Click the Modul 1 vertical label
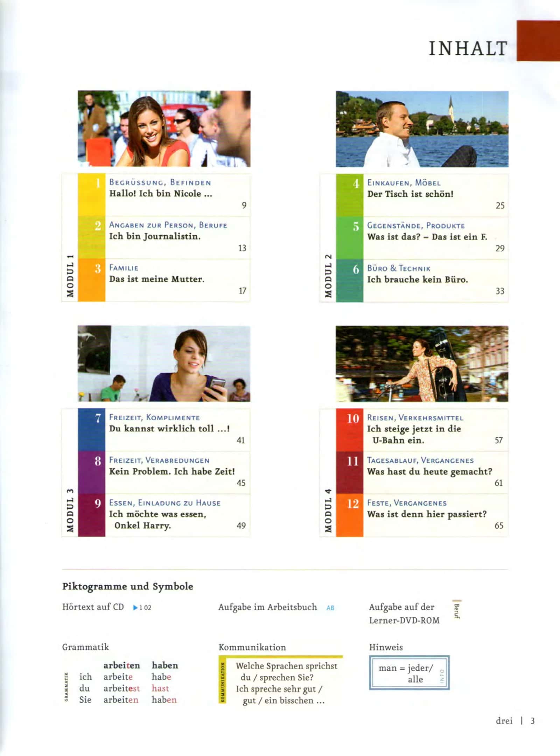The image size is (560, 756). pos(70,276)
